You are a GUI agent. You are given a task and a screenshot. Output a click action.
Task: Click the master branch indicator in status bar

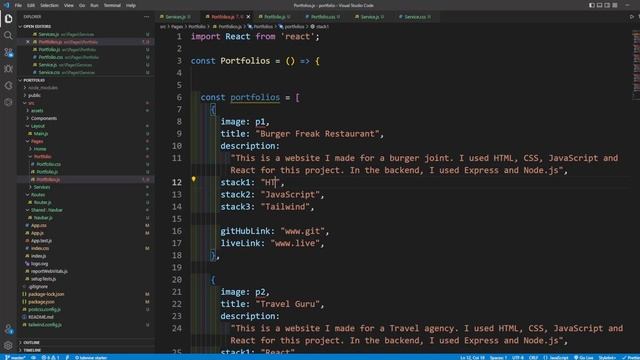(16, 358)
